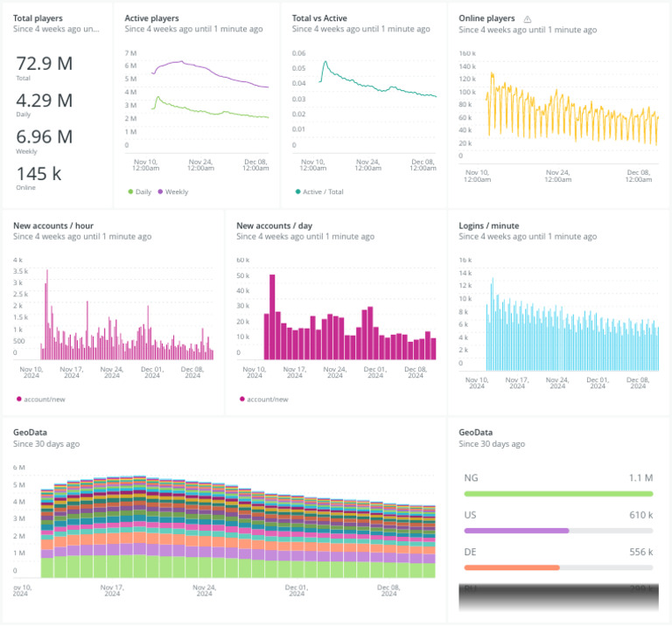Viewport: 672px width, 626px height.
Task: Open the Active players chart title
Action: coord(151,18)
